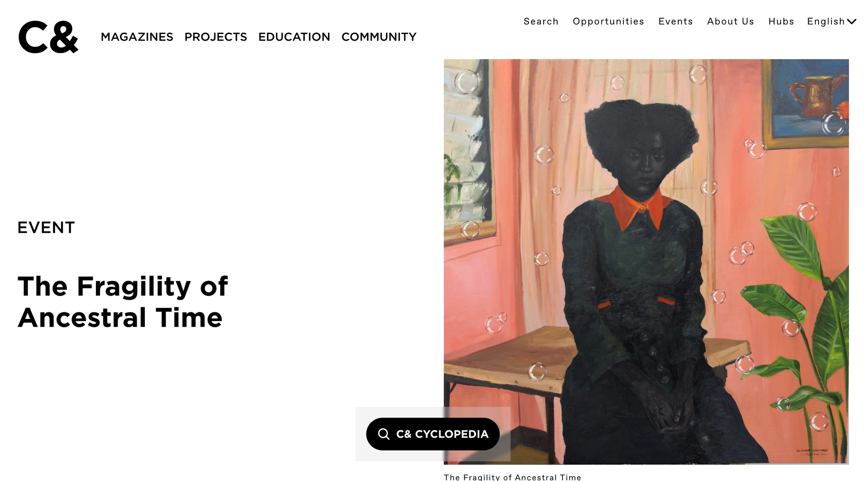Screen dimensions: 868x481
Task: Click the painting of the seated woman
Action: tap(646, 262)
